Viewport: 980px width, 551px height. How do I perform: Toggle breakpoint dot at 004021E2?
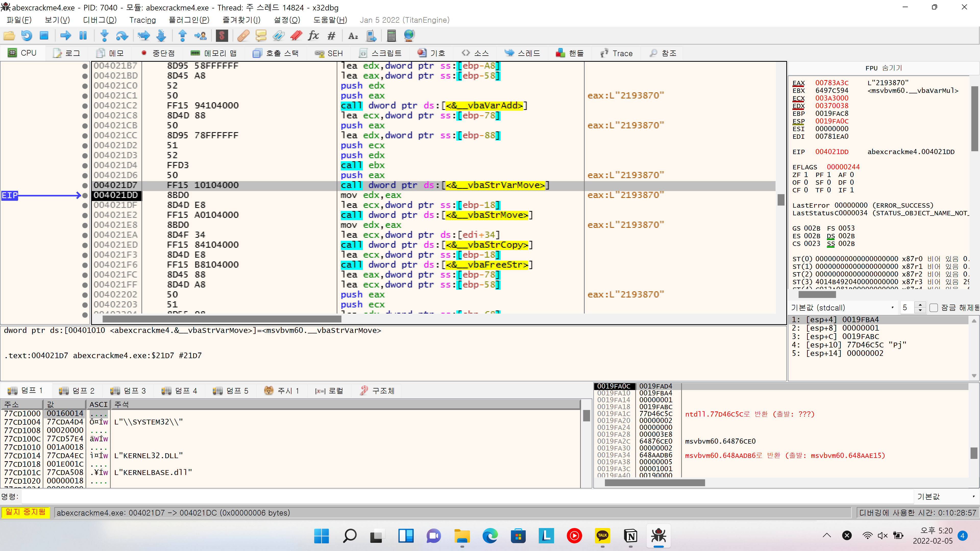(x=85, y=215)
